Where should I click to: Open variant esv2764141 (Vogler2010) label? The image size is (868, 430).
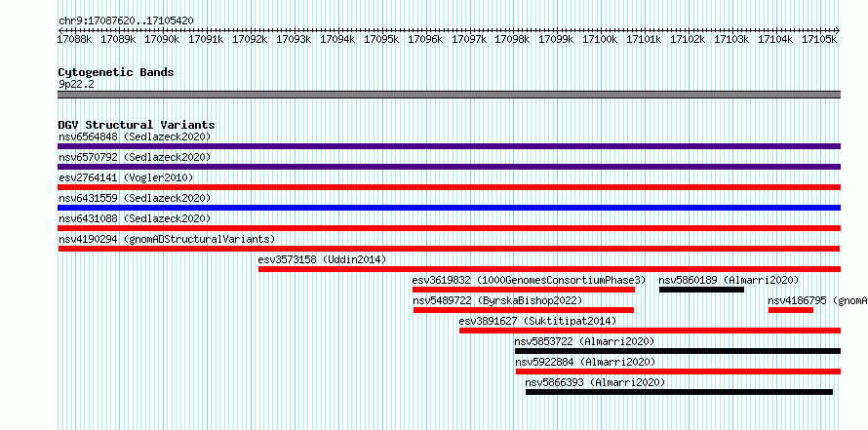[x=126, y=177]
